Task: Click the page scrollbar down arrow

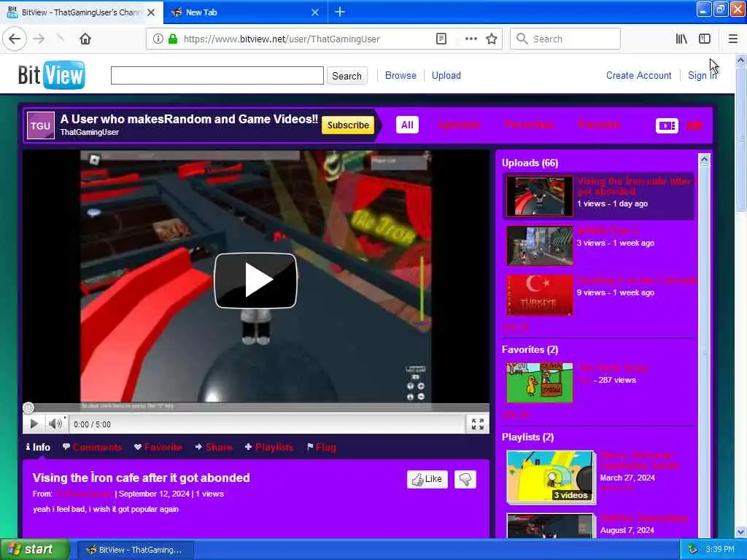Action: (x=740, y=532)
